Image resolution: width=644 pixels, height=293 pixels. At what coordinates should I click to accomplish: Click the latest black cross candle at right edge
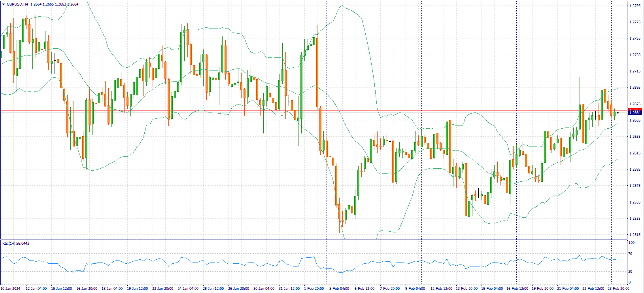click(x=618, y=113)
